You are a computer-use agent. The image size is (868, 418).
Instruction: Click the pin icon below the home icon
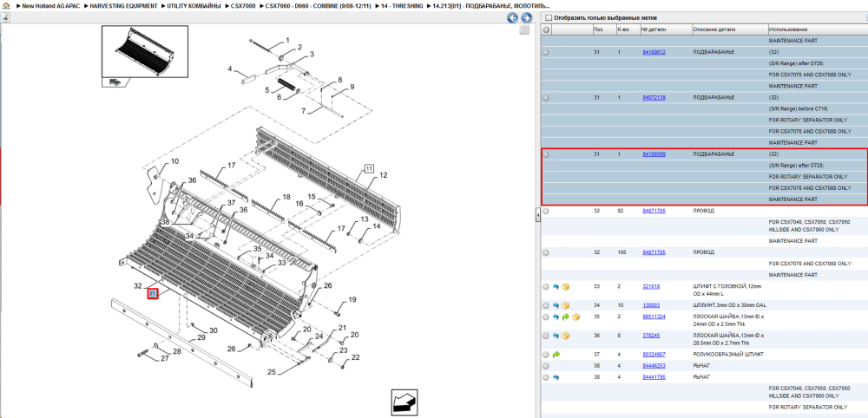pyautogui.click(x=5, y=17)
